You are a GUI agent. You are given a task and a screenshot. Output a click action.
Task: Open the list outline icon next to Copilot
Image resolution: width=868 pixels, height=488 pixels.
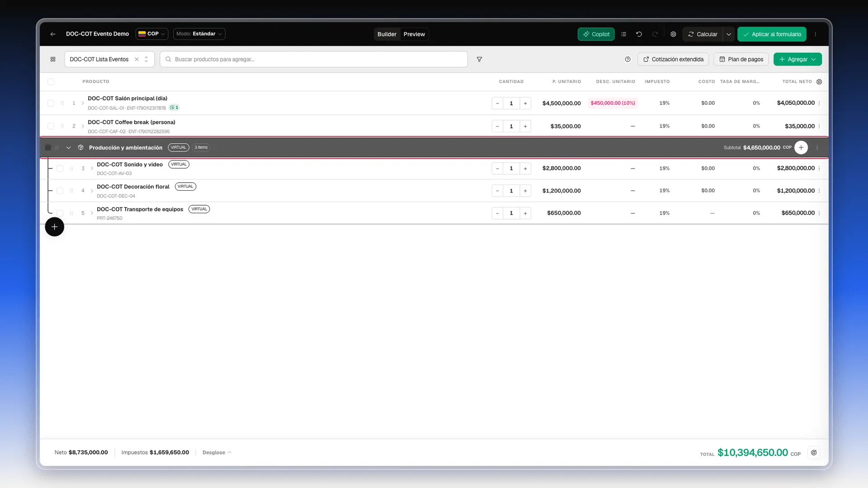coord(623,34)
